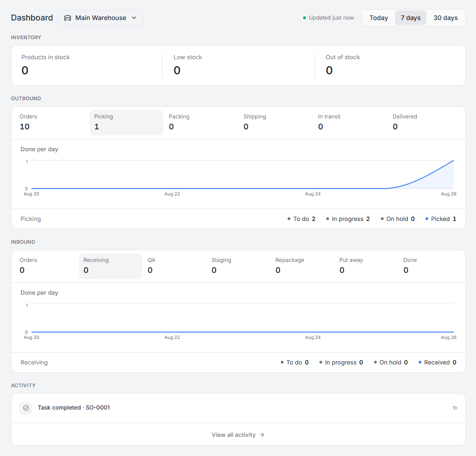Click the blue Received legend dot
Viewport: 476px width, 456px height.
coord(420,362)
